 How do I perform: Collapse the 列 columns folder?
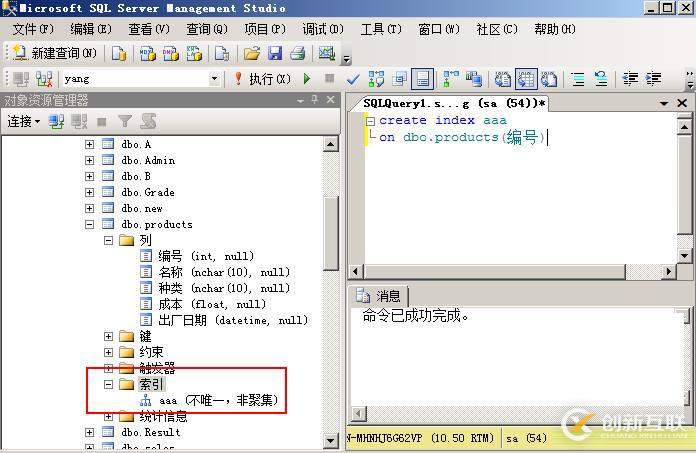(108, 240)
